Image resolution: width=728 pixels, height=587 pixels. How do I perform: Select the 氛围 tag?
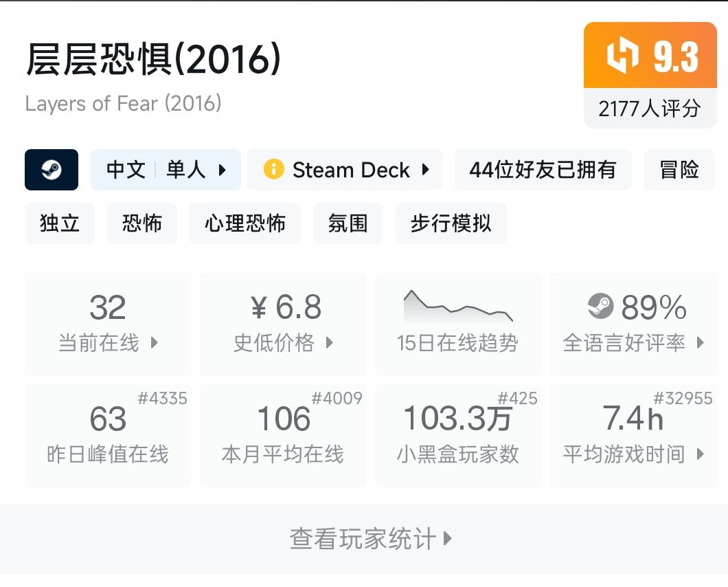click(348, 223)
